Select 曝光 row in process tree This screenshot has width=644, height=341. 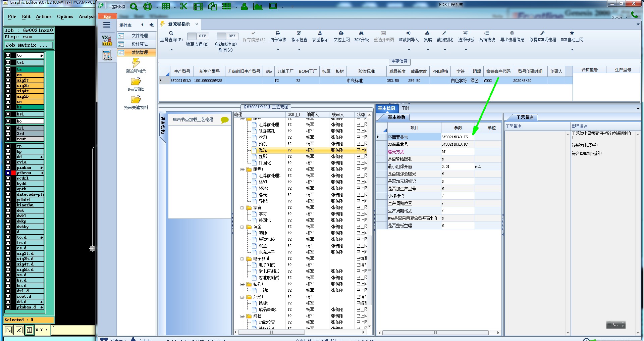309,150
